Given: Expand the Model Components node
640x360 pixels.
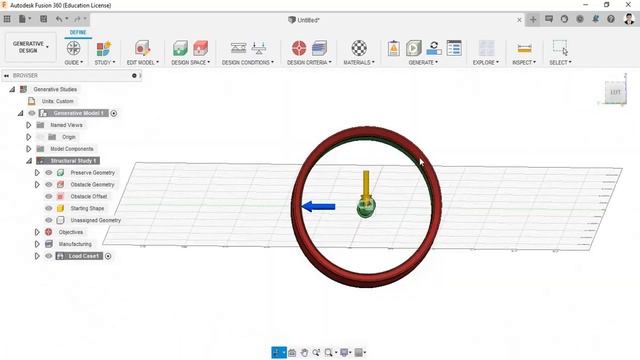Looking at the screenshot, I should (x=29, y=149).
